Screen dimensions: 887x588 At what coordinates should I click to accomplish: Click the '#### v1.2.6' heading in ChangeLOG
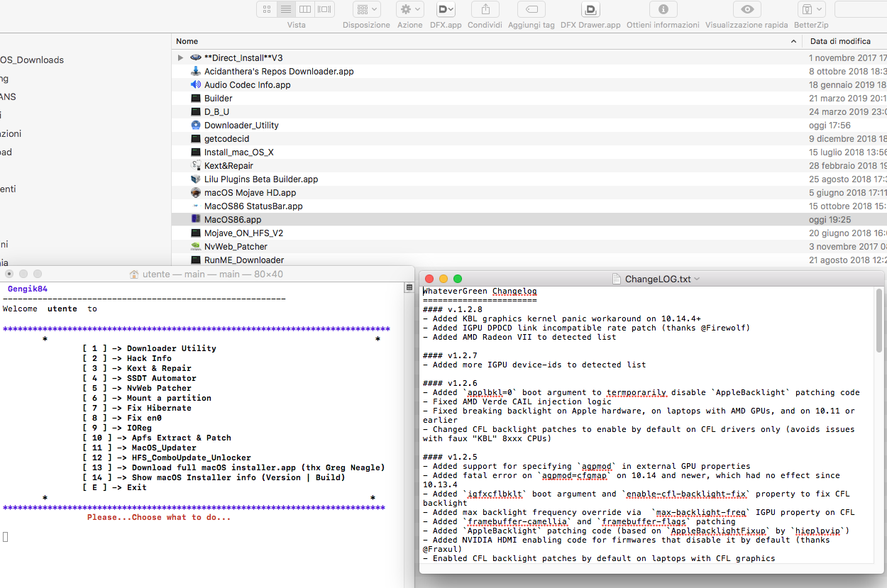tap(450, 383)
